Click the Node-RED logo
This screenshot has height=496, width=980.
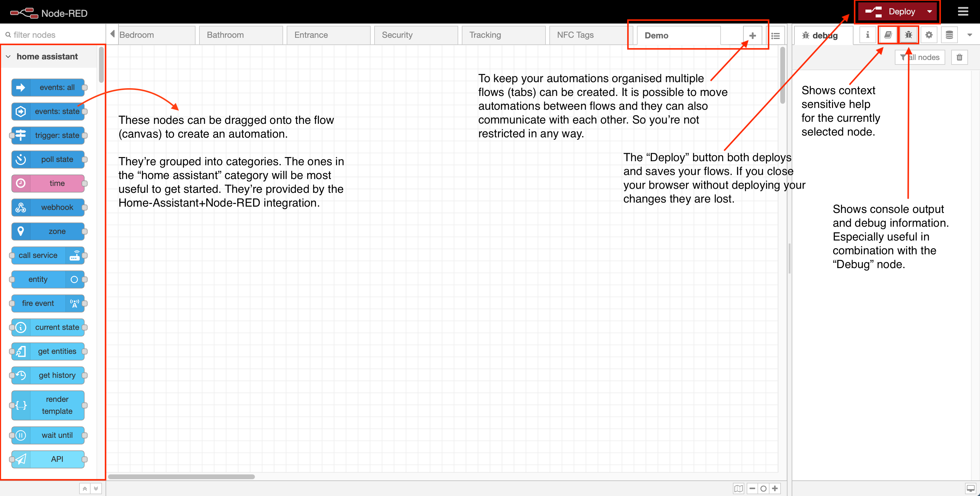tap(48, 13)
